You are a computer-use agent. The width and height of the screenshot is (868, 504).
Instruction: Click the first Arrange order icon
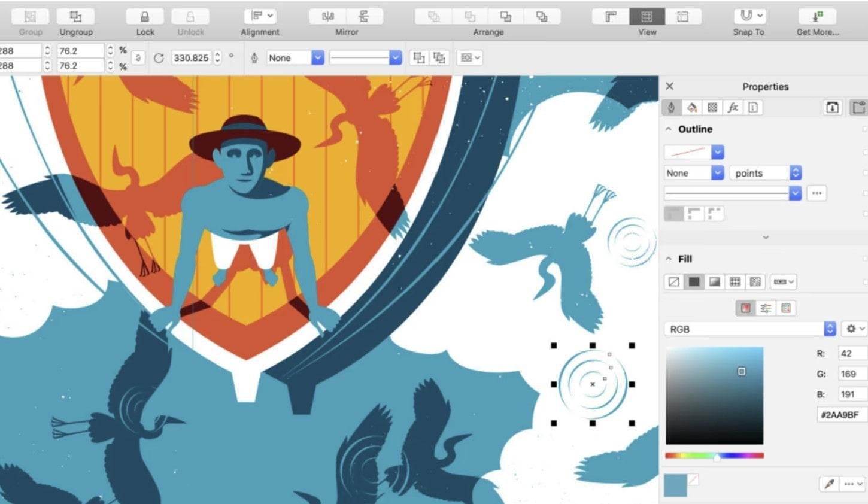coord(434,17)
